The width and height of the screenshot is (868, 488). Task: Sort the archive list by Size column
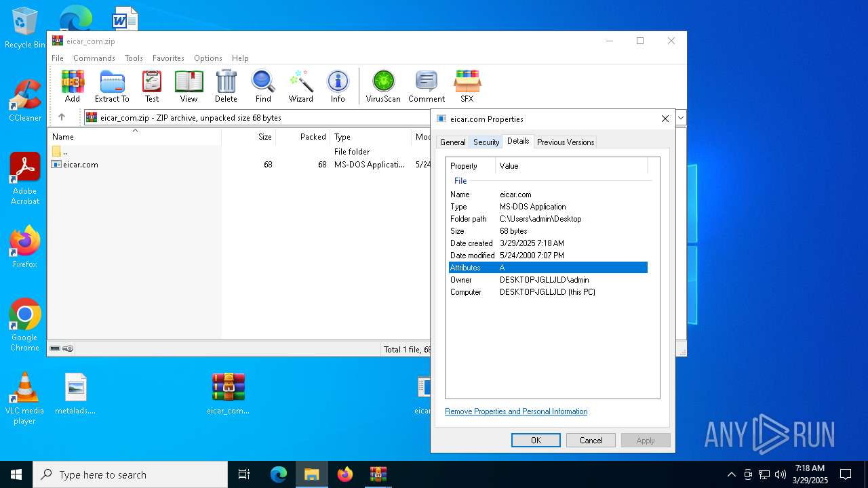[x=249, y=137]
